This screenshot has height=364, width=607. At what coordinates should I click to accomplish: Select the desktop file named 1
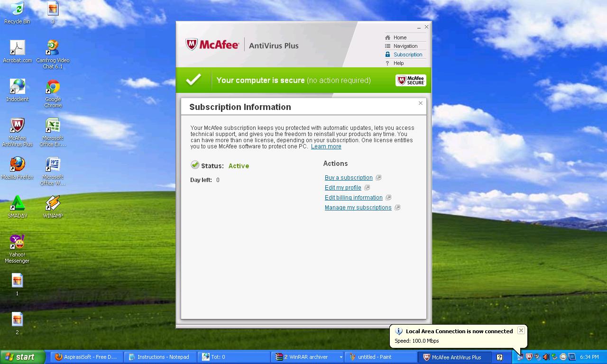point(17,284)
